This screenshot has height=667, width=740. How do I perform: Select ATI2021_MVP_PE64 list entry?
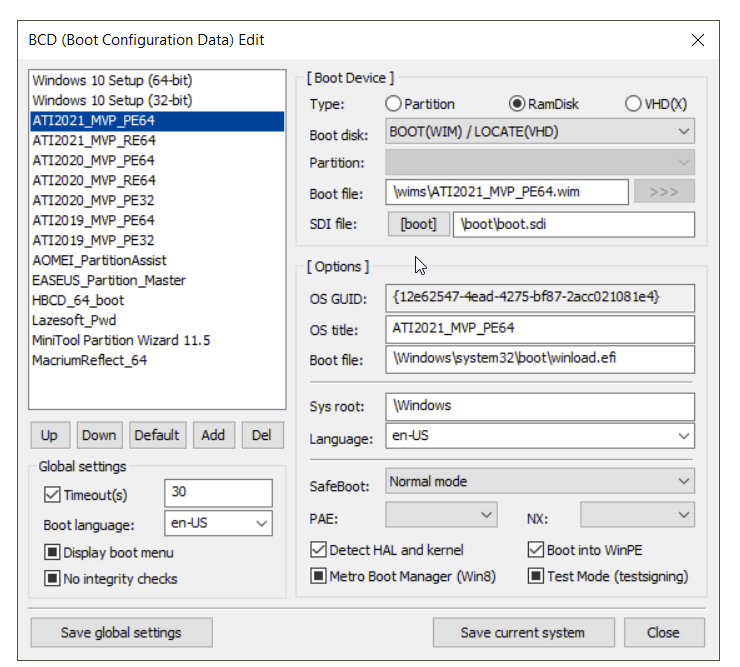coord(157,121)
